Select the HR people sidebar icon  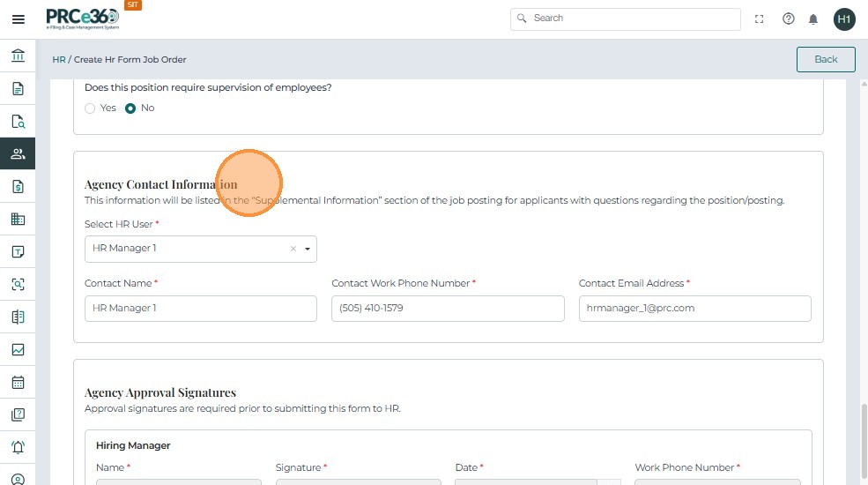pos(18,154)
